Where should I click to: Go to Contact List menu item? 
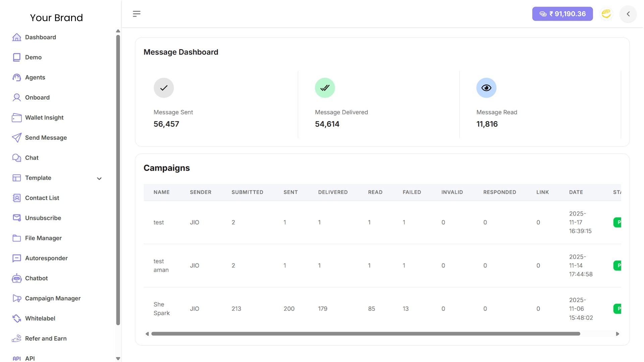pos(42,198)
